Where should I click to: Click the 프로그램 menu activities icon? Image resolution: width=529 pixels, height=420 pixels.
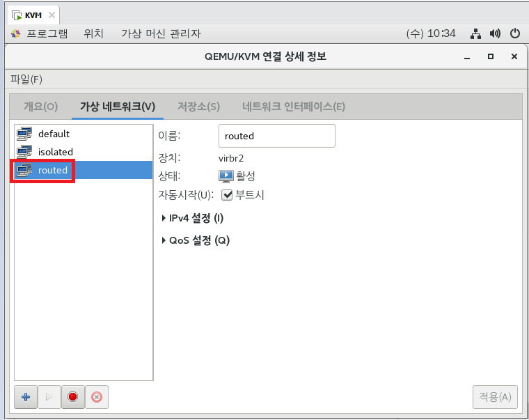15,33
